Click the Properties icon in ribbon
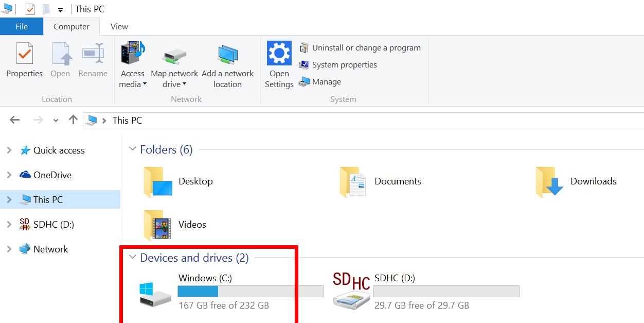Screen dimensions: 644x323 [24, 54]
